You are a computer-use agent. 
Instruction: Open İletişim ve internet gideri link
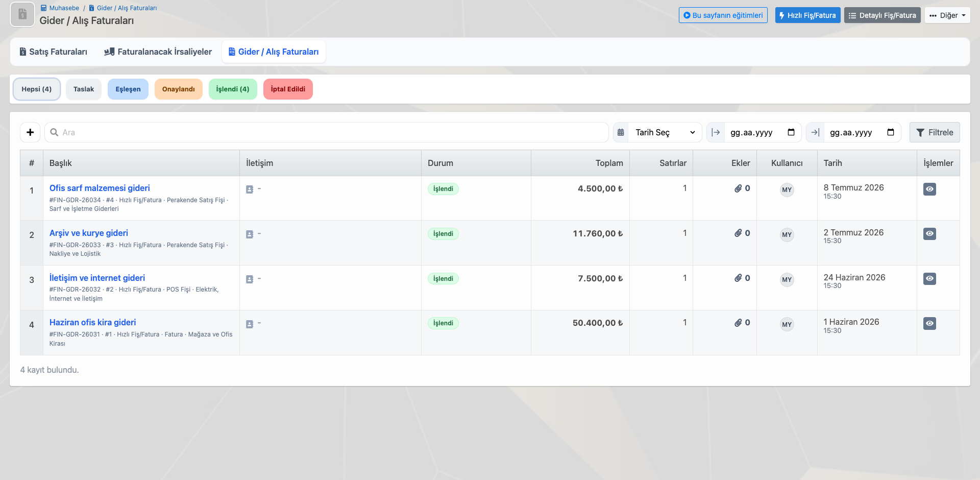97,278
